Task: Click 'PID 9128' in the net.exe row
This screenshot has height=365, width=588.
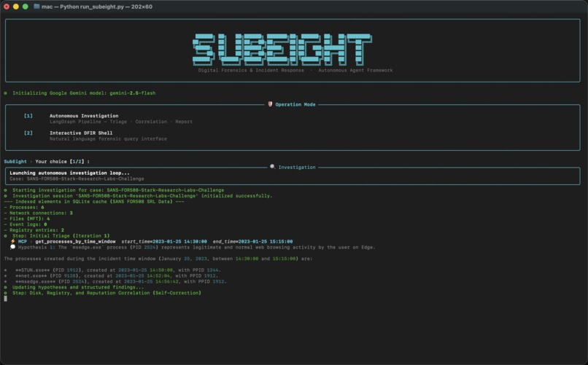Action: tap(63, 276)
